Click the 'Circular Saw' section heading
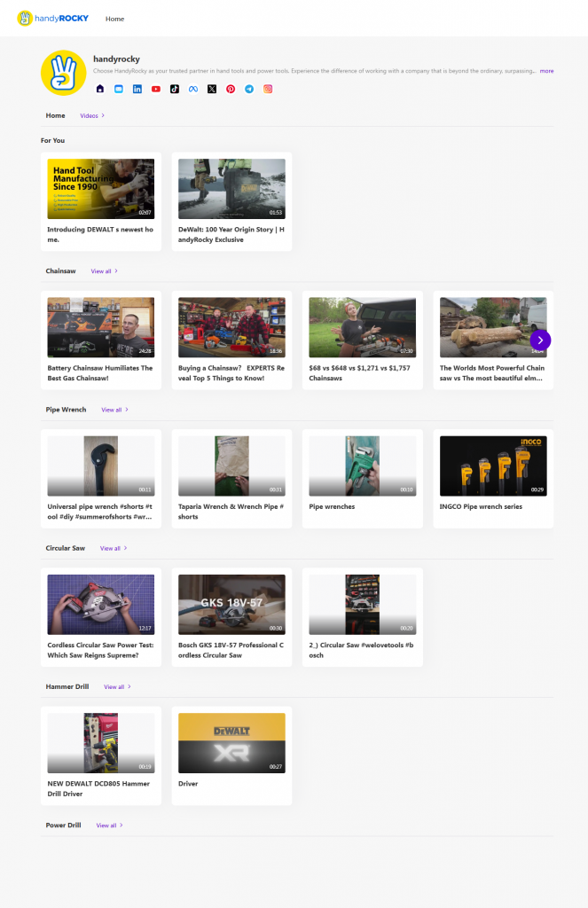This screenshot has width=588, height=908. 66,548
